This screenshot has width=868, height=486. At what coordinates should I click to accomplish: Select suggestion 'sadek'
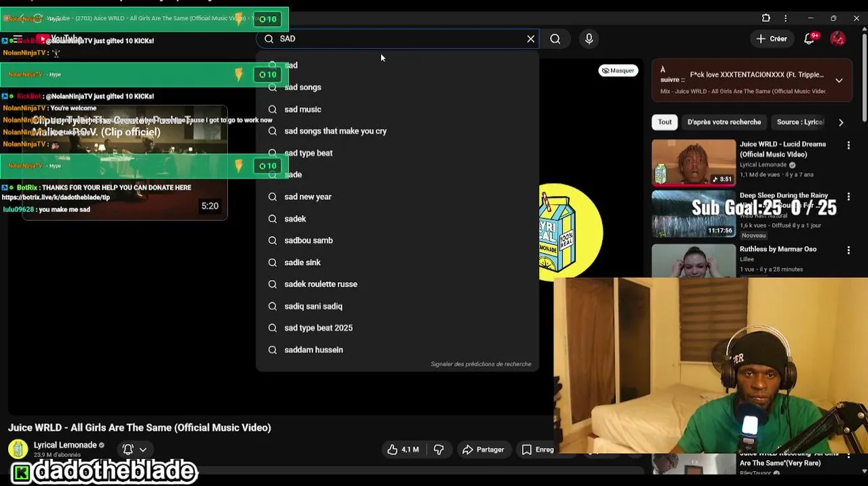[397, 219]
